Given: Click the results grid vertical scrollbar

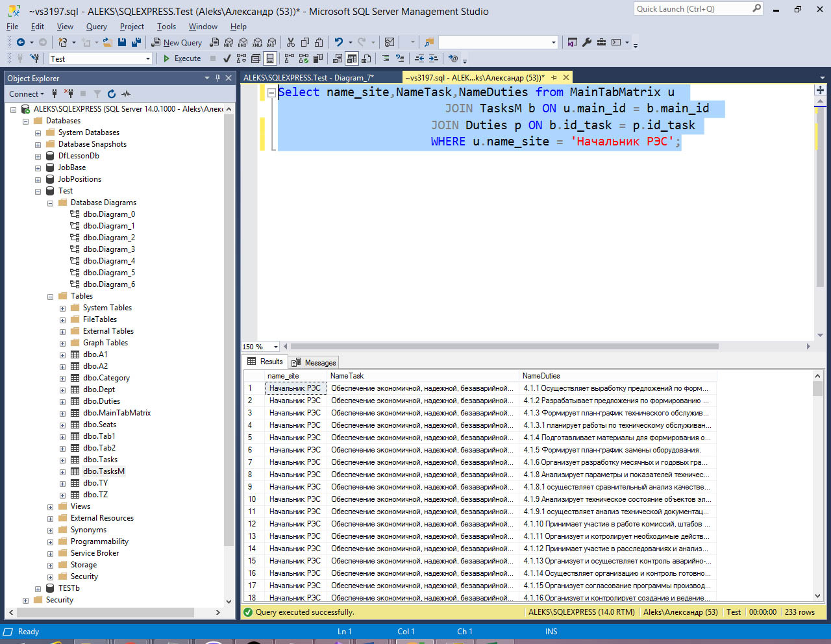Looking at the screenshot, I should point(817,486).
